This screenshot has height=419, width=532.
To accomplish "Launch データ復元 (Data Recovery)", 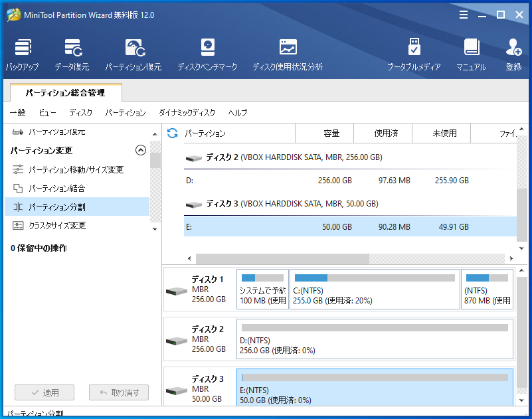I will coord(72,54).
